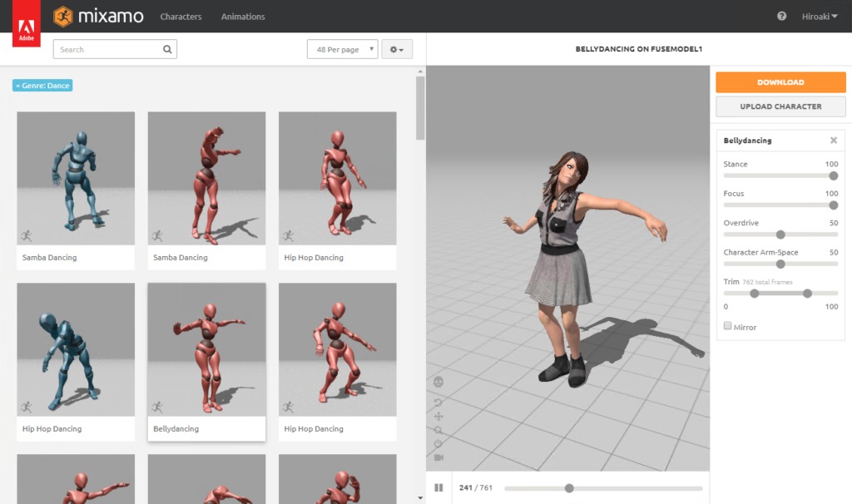The image size is (852, 504).
Task: Go to the Characters tab
Action: click(181, 17)
